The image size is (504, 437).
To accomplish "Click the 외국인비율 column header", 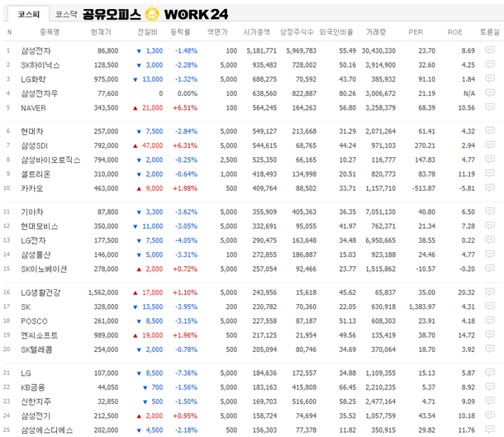I will (x=336, y=32).
